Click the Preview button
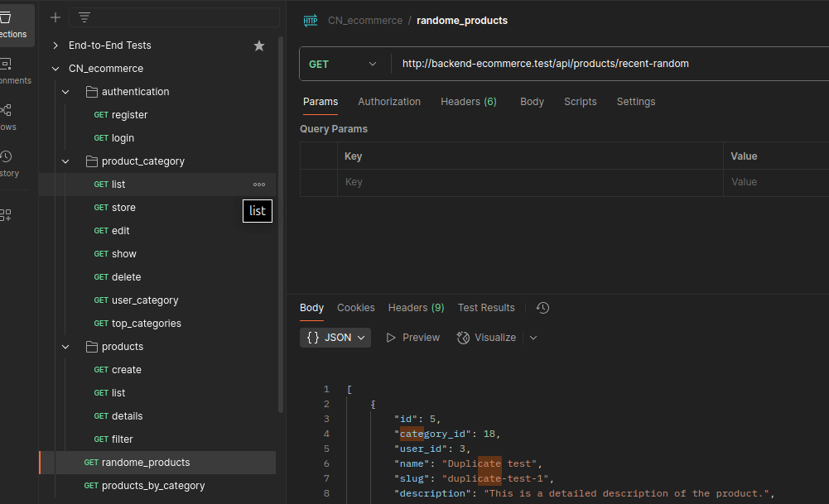 pos(413,338)
